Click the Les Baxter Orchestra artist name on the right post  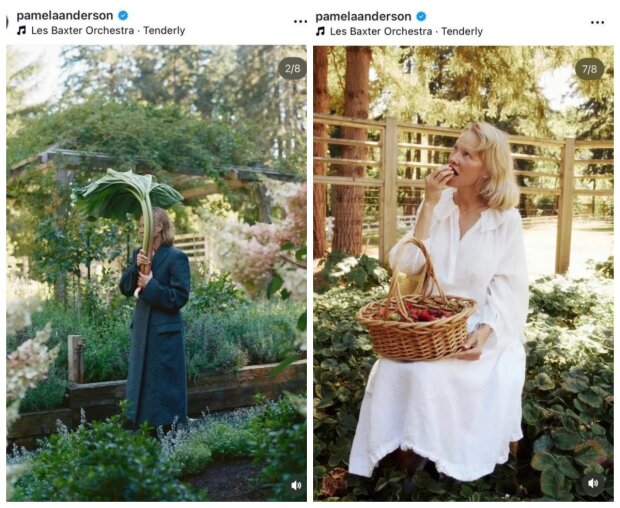tap(381, 31)
